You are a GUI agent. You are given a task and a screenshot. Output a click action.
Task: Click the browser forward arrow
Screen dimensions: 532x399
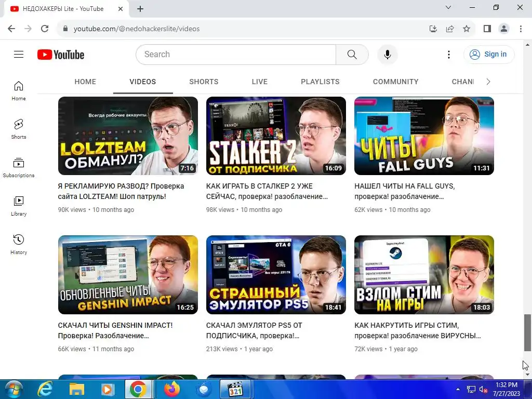point(28,29)
